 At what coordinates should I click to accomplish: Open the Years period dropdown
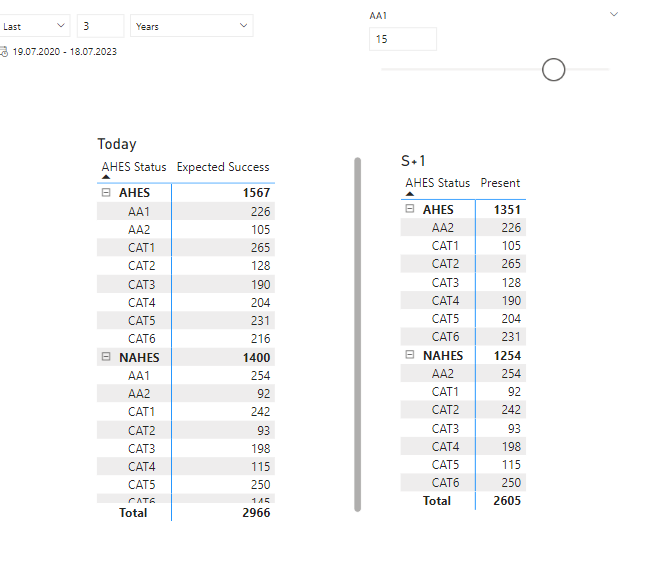tap(192, 26)
